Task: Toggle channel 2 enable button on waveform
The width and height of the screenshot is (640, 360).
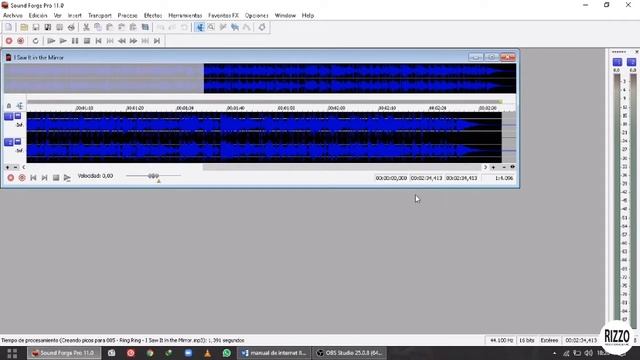Action: pyautogui.click(x=9, y=142)
